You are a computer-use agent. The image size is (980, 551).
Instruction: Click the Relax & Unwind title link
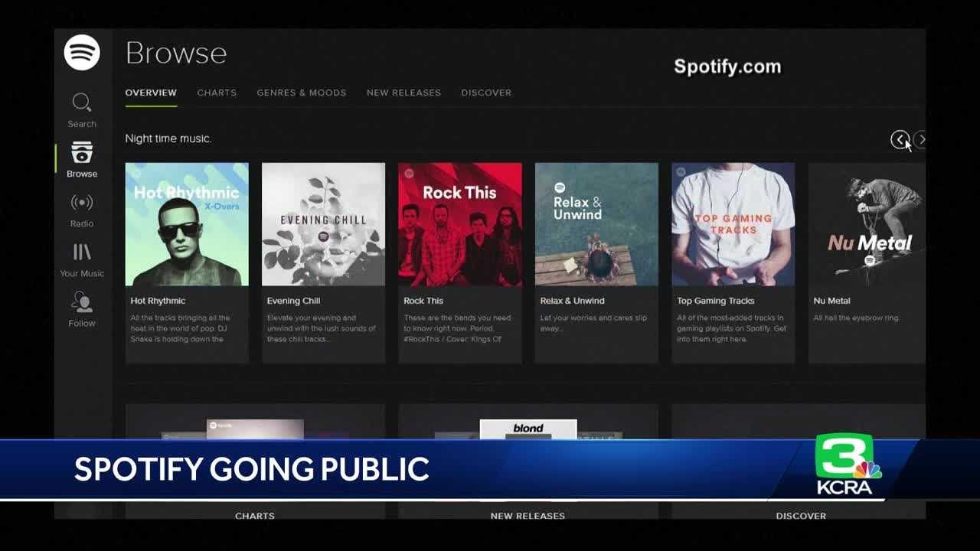coord(572,301)
